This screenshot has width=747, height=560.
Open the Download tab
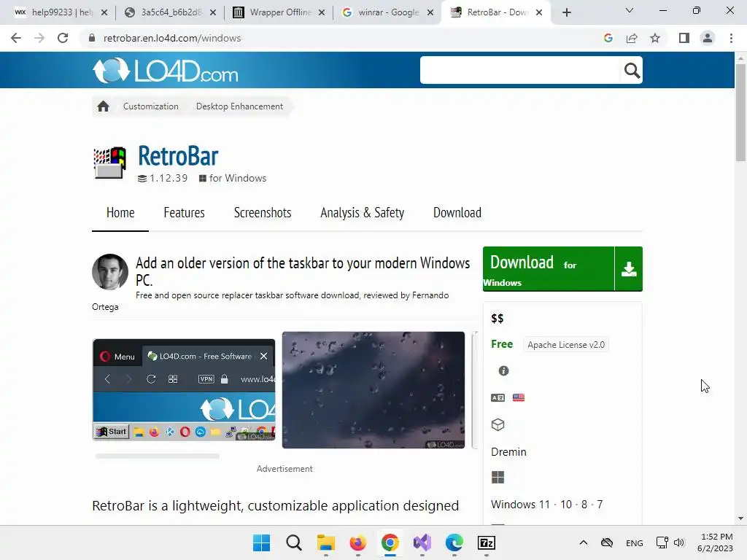(x=457, y=212)
